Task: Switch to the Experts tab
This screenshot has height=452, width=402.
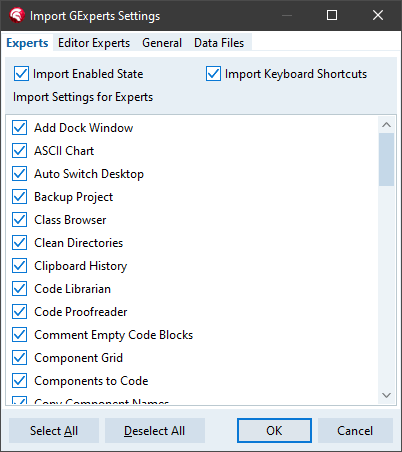Action: (x=27, y=43)
